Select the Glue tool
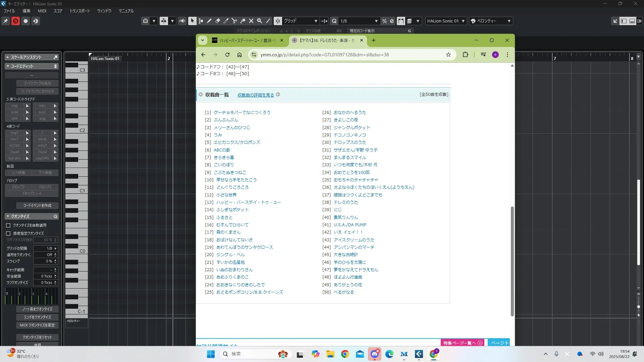 click(x=243, y=21)
